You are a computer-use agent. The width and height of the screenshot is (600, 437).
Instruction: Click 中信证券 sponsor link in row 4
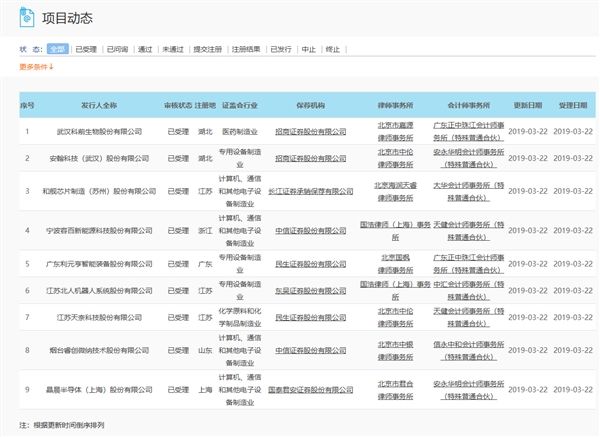[x=310, y=230]
